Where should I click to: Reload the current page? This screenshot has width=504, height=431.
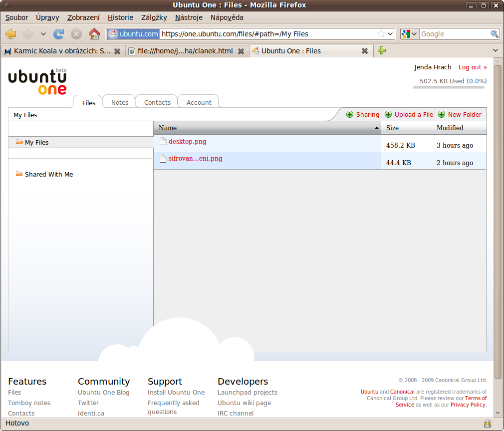[58, 34]
